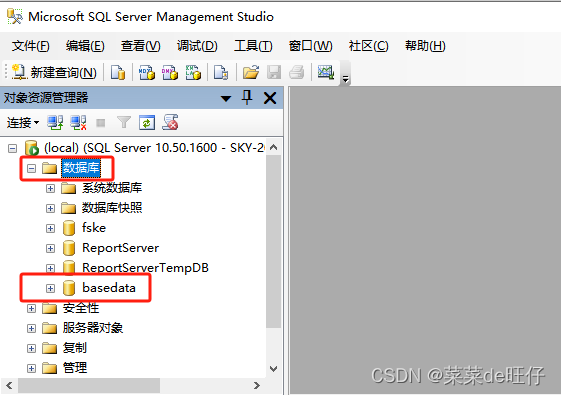Click the Database Engine Query toolbar icon

coord(118,73)
